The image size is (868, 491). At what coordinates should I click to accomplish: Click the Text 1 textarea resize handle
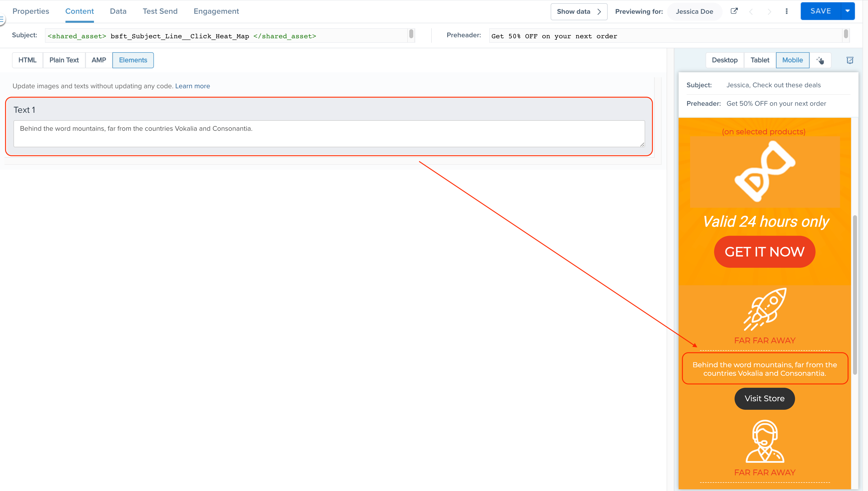(642, 144)
